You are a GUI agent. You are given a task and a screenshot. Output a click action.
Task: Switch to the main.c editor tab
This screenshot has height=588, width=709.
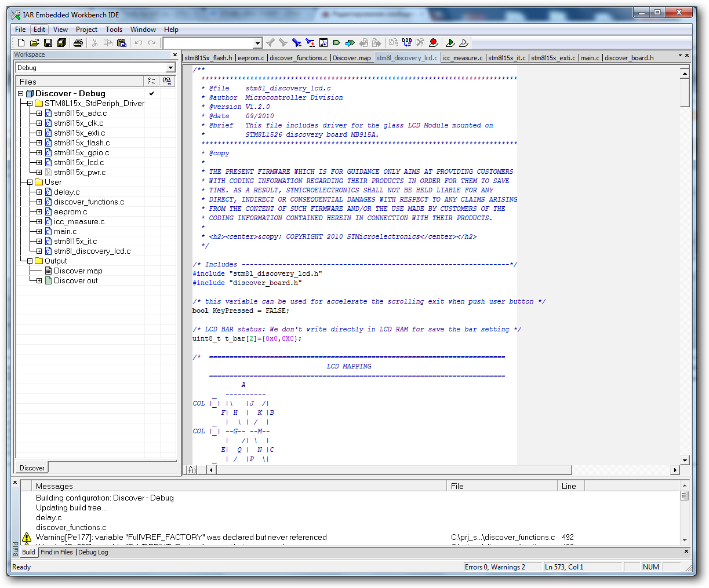click(590, 58)
